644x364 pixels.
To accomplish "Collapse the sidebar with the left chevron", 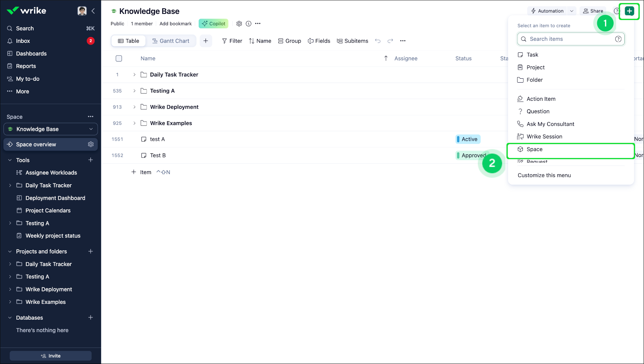I will [x=93, y=11].
